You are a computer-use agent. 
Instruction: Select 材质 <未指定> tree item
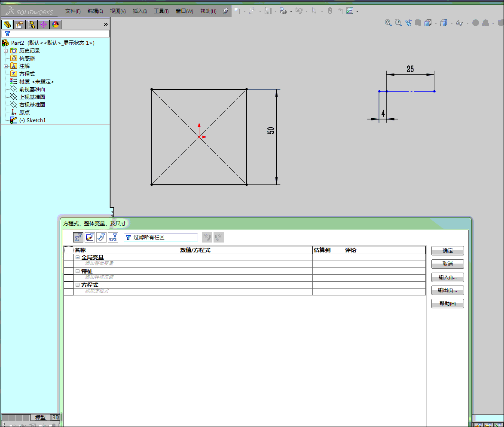click(x=32, y=81)
